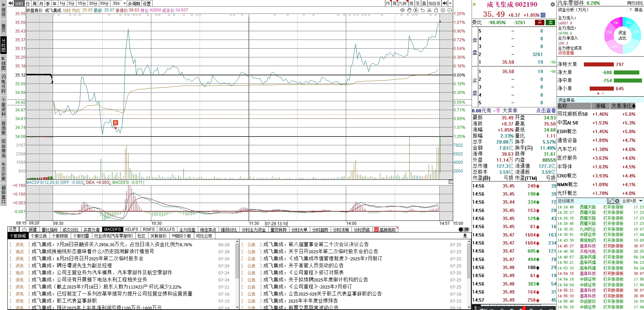Open the 综合排名 sidebar item
Screen dimensions: 644x310
coord(3,148)
